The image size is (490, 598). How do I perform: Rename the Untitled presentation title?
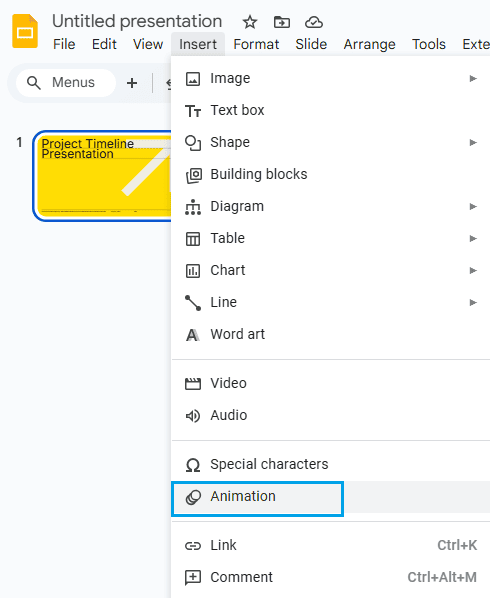137,21
